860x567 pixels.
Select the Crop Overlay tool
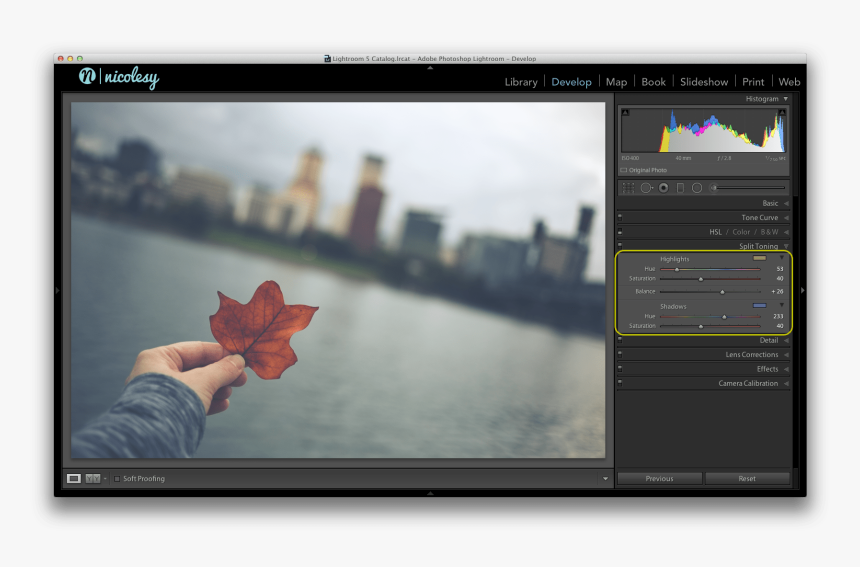pyautogui.click(x=629, y=188)
